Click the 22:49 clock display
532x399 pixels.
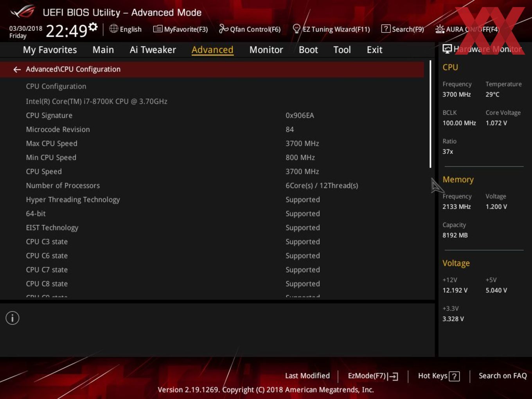66,30
